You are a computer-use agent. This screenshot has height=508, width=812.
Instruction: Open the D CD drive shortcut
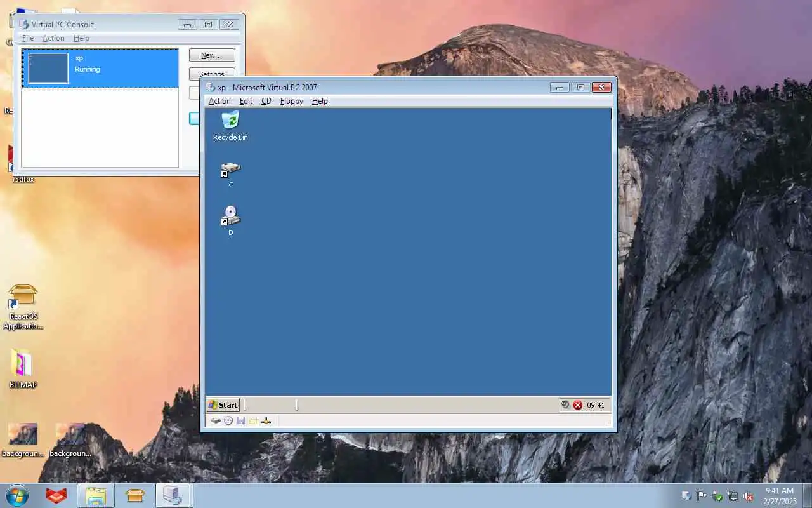click(x=230, y=221)
